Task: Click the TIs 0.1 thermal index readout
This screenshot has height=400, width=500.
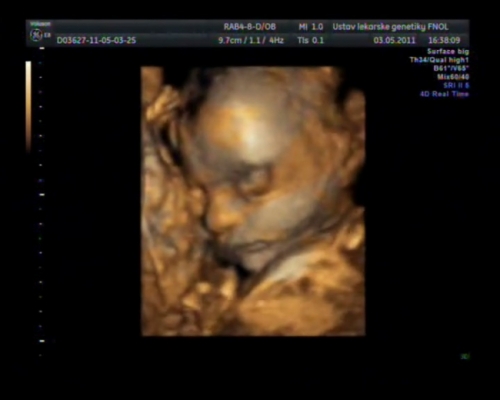Action: tap(310, 40)
